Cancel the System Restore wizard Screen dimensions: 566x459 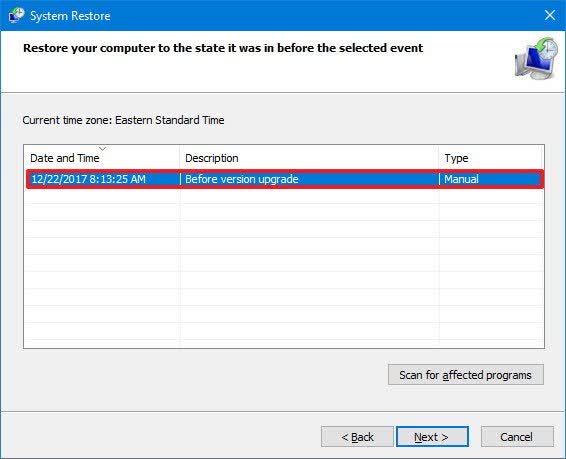tap(517, 437)
